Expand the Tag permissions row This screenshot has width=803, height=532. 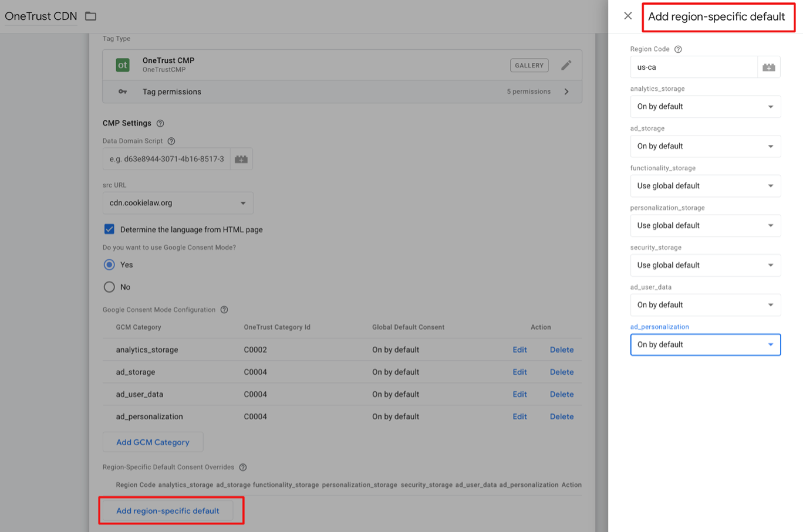566,91
